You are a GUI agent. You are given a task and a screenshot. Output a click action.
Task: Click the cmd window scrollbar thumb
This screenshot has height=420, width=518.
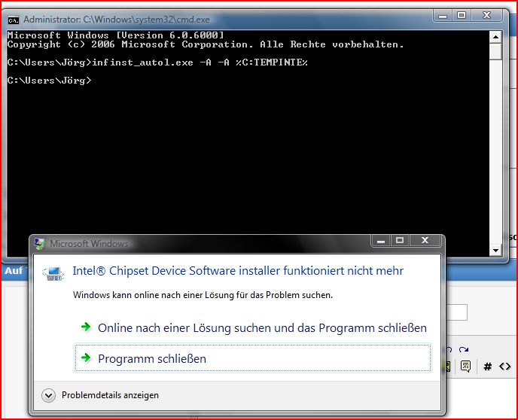click(495, 51)
